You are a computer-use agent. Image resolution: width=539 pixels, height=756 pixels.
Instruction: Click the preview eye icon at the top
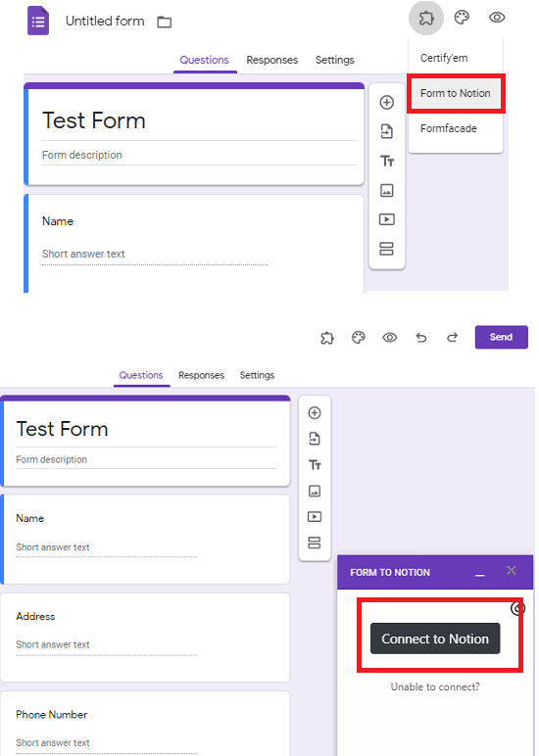coord(497,18)
